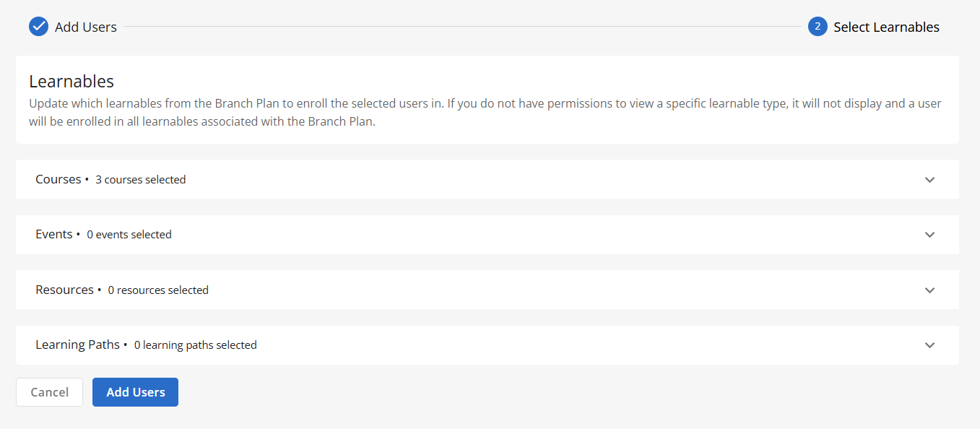This screenshot has height=429, width=980.
Task: Click the step 2 number circle
Action: tap(818, 27)
